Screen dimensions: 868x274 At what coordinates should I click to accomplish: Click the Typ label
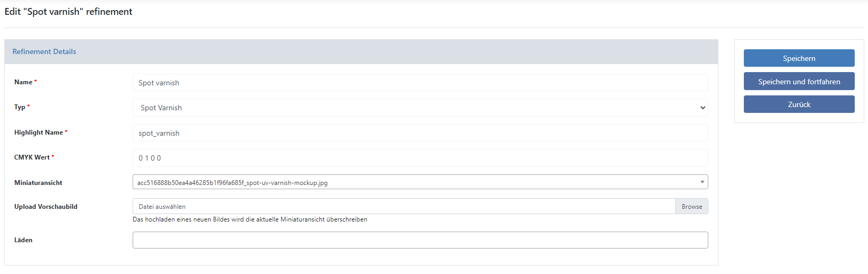[x=20, y=107]
